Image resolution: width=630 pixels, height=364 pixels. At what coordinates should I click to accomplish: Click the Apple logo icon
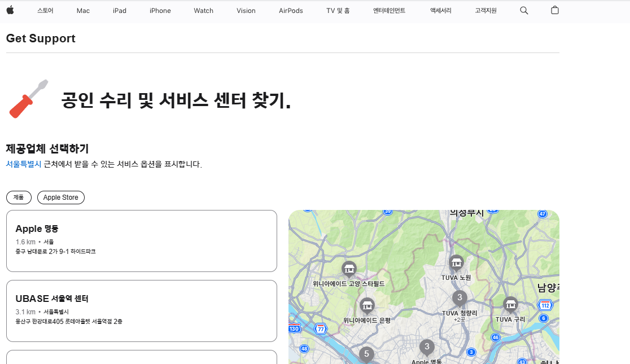click(10, 11)
